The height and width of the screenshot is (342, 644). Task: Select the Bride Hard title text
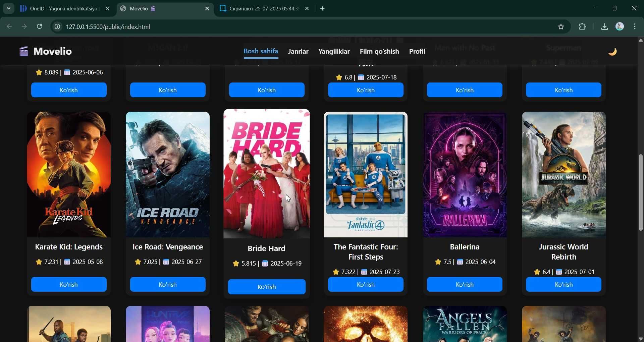pos(267,248)
